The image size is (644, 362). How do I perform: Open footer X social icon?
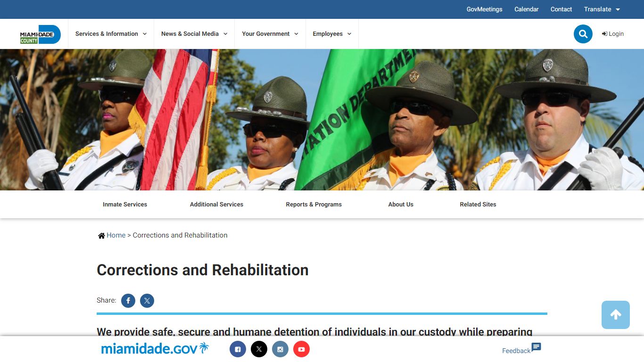[x=259, y=349]
